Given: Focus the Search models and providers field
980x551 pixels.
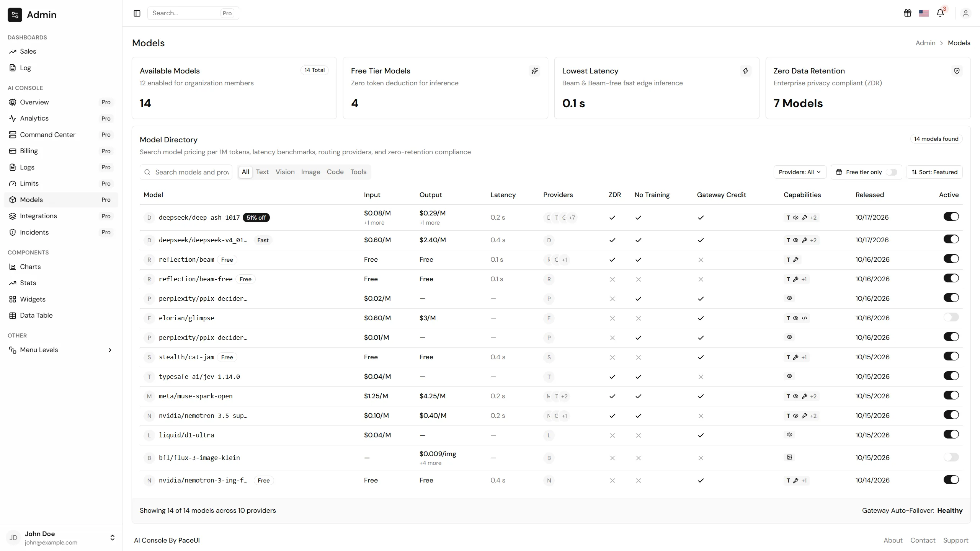Looking at the screenshot, I should [x=186, y=172].
